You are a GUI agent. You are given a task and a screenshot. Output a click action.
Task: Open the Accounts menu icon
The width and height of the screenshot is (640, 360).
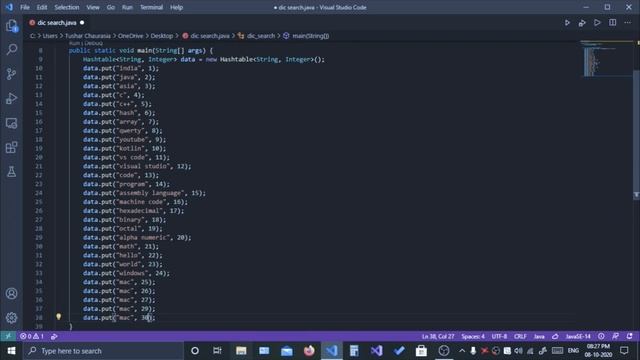click(x=11, y=293)
